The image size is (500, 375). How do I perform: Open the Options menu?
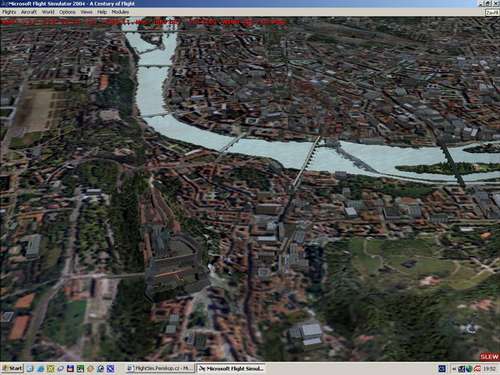pyautogui.click(x=67, y=12)
